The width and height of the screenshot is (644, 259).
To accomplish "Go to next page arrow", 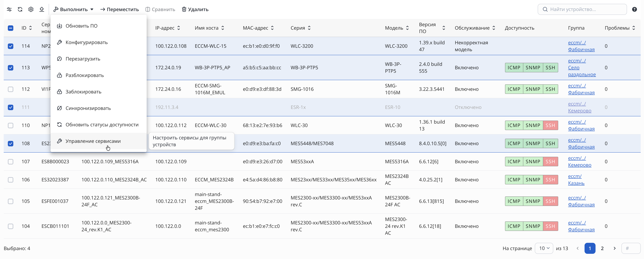I will (x=614, y=248).
